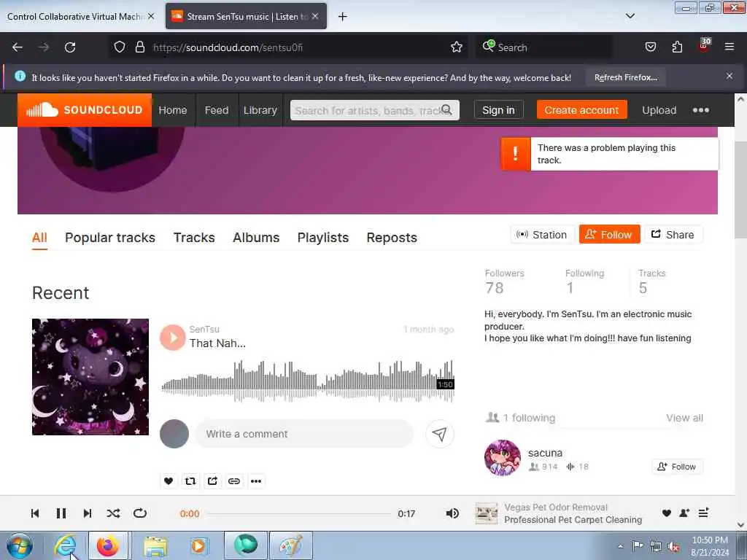Open the next up queue

pyautogui.click(x=703, y=513)
